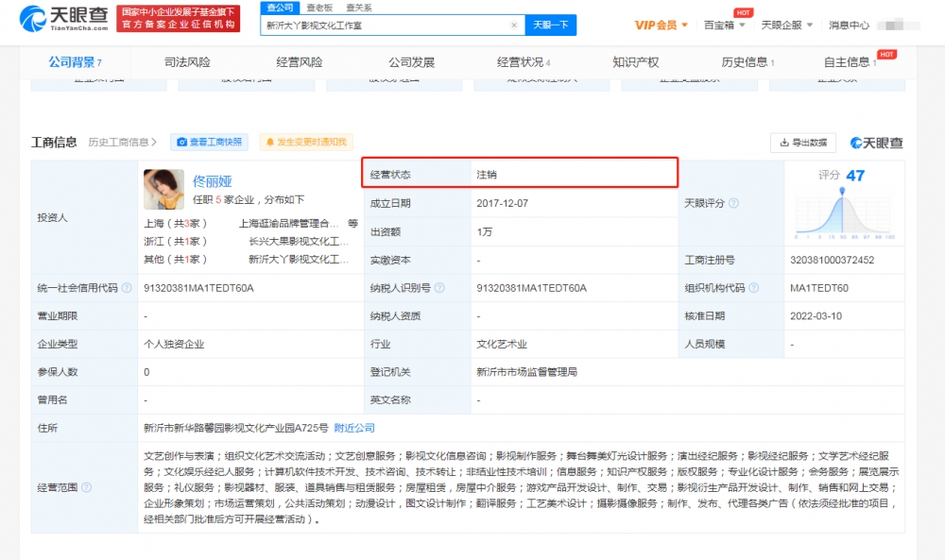Switch to the 查老板 search tab

click(x=319, y=8)
